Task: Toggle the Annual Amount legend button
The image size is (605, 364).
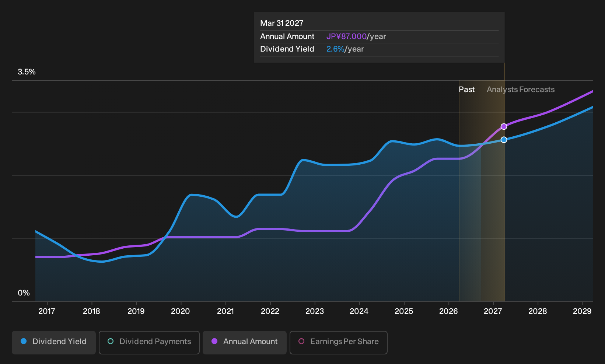Action: tap(245, 343)
